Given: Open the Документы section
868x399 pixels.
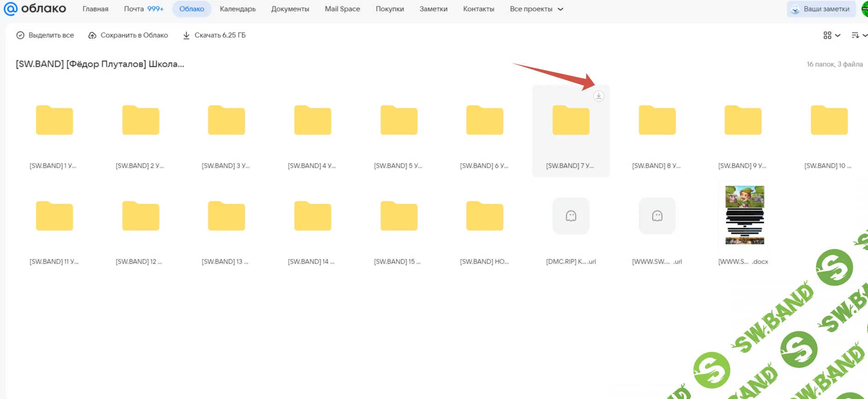Looking at the screenshot, I should point(290,9).
